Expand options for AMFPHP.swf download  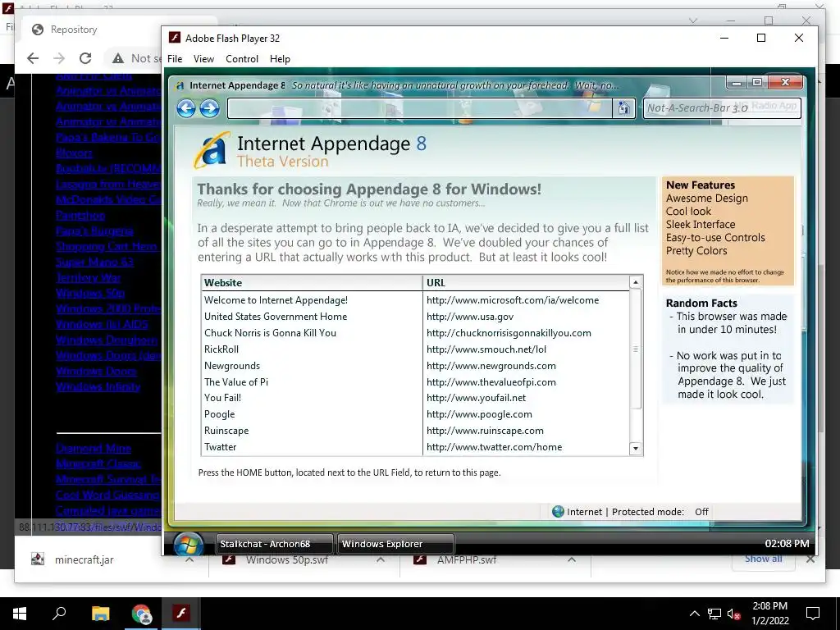click(572, 559)
